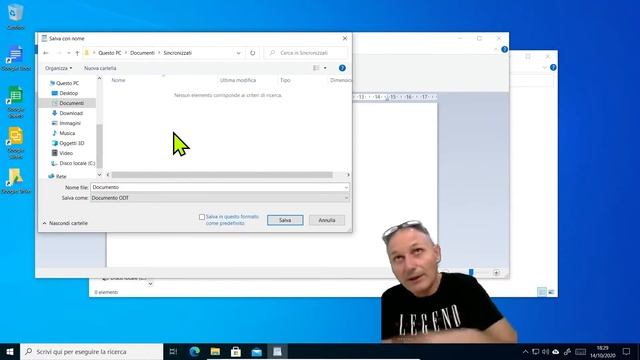
Task: Open notification center on taskbar
Action: tap(627, 351)
